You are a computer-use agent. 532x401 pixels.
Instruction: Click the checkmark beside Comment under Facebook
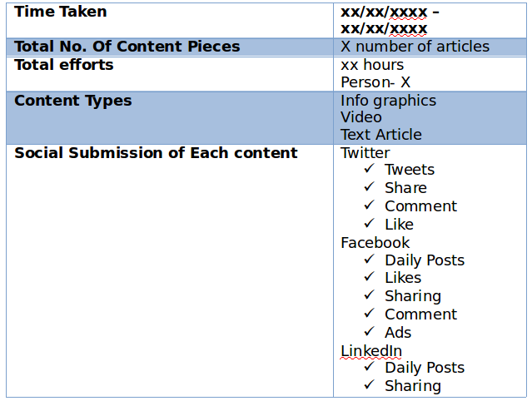(369, 314)
